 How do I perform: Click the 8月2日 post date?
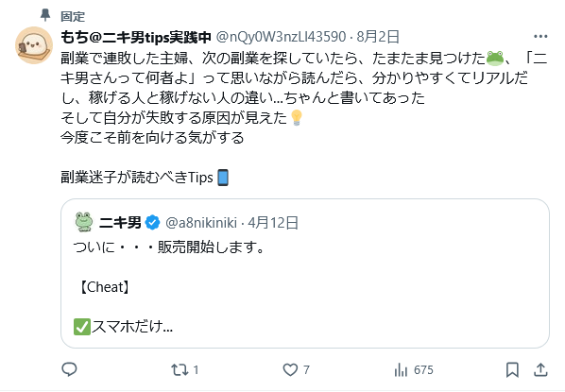tap(378, 37)
